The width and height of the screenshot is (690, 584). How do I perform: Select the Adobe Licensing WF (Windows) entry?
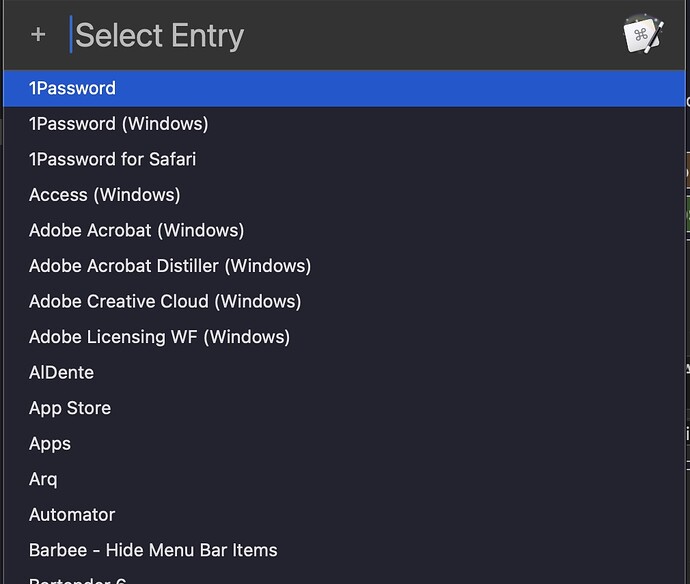(344, 337)
